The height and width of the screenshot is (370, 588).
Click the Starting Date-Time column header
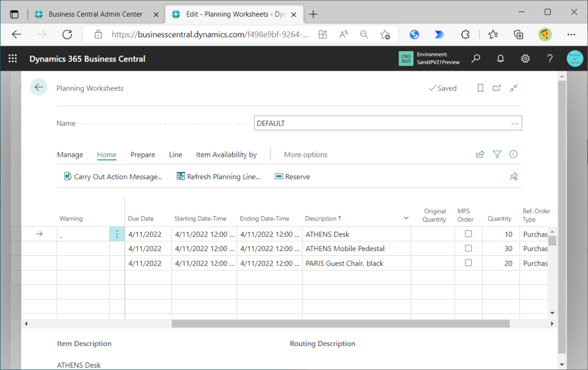pos(200,218)
